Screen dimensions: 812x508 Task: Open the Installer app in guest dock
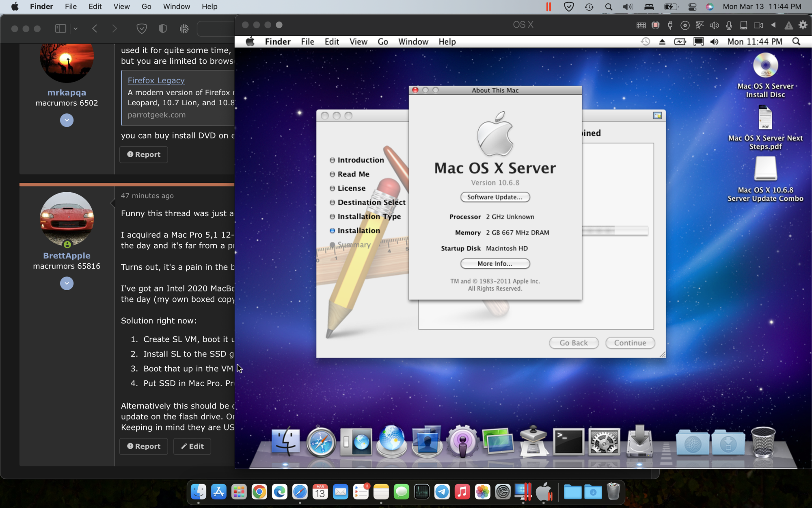tap(639, 442)
